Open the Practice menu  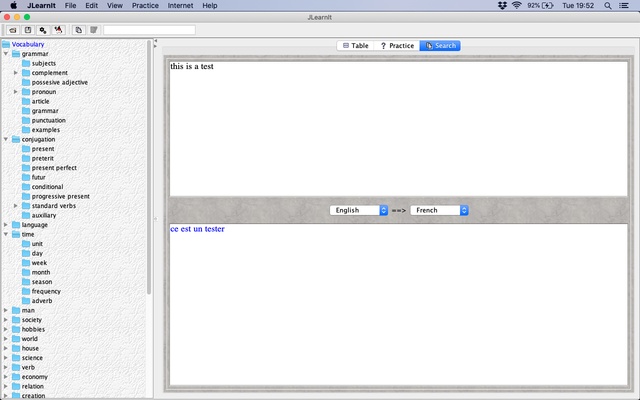click(x=145, y=5)
